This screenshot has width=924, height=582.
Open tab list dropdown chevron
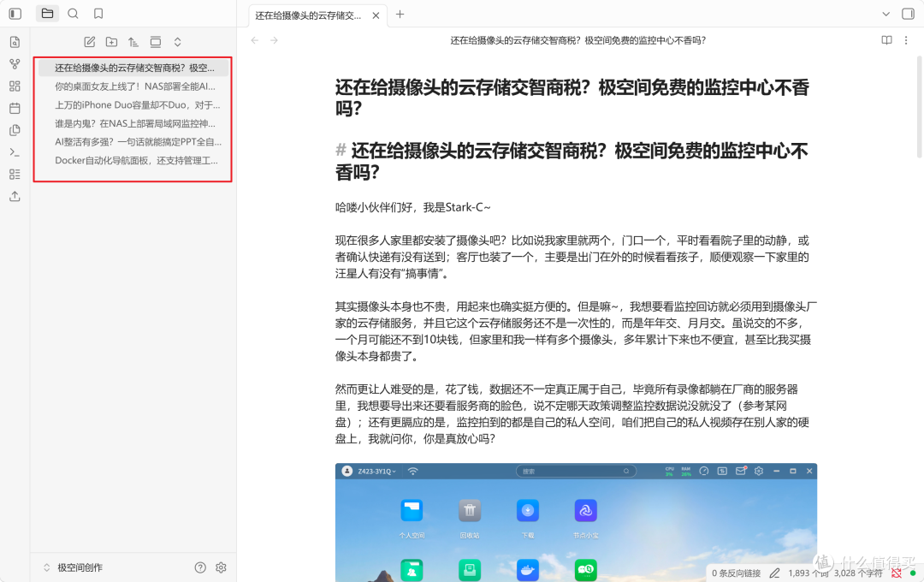[885, 15]
